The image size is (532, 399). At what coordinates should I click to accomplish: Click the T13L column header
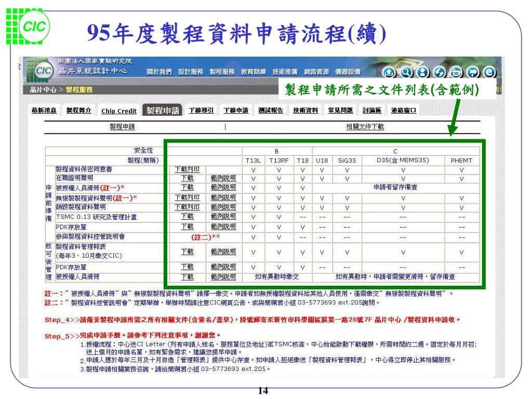253,161
